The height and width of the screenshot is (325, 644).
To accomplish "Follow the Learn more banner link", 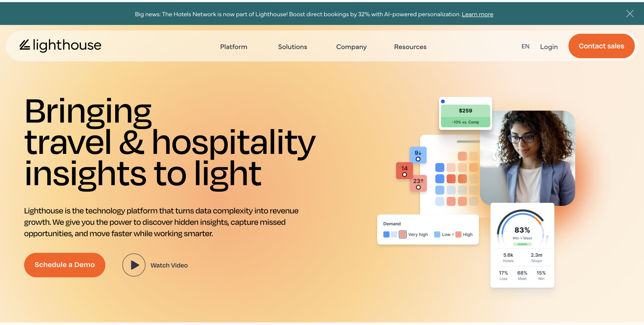I will coord(477,14).
